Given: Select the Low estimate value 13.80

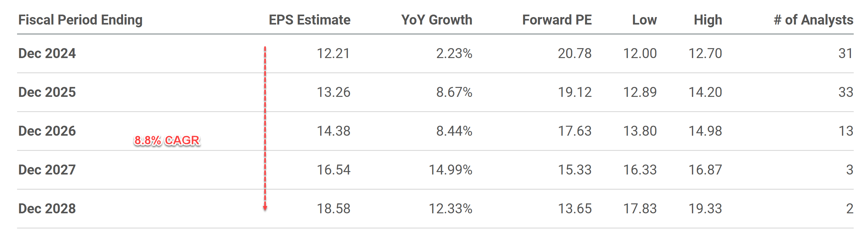Looking at the screenshot, I should (x=639, y=131).
